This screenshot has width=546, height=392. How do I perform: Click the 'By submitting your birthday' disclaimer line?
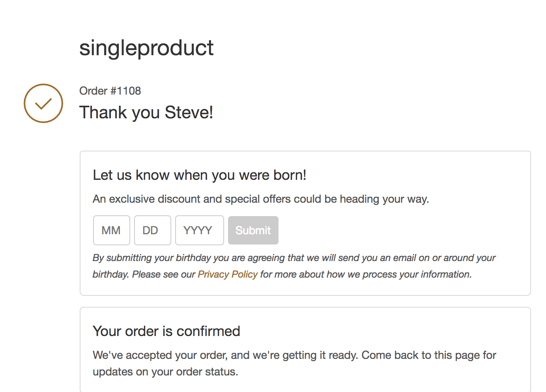pos(294,258)
